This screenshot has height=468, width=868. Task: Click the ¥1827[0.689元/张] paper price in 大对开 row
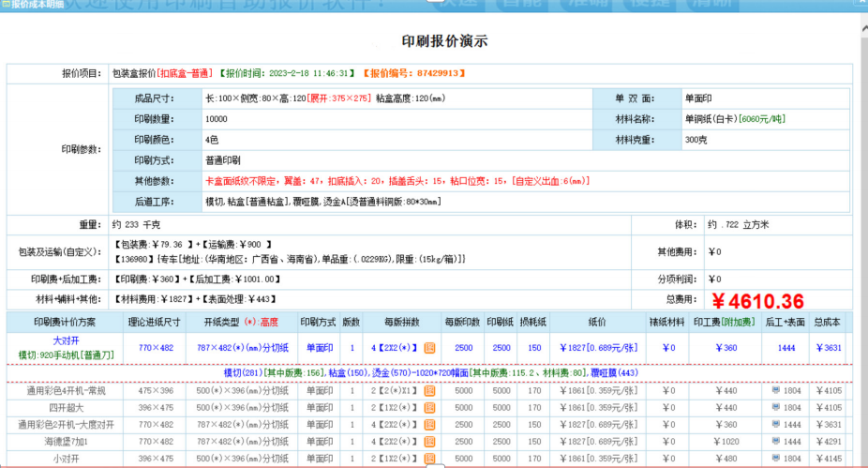coord(598,348)
